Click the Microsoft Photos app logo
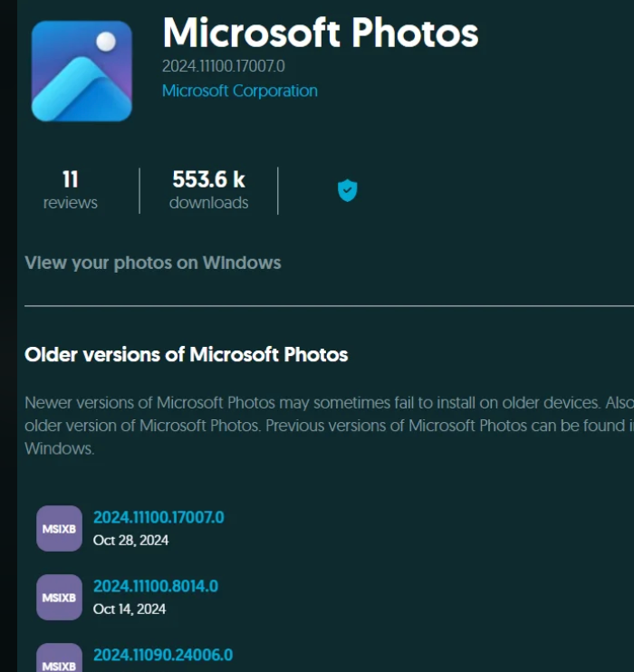The image size is (634, 672). pos(82,71)
